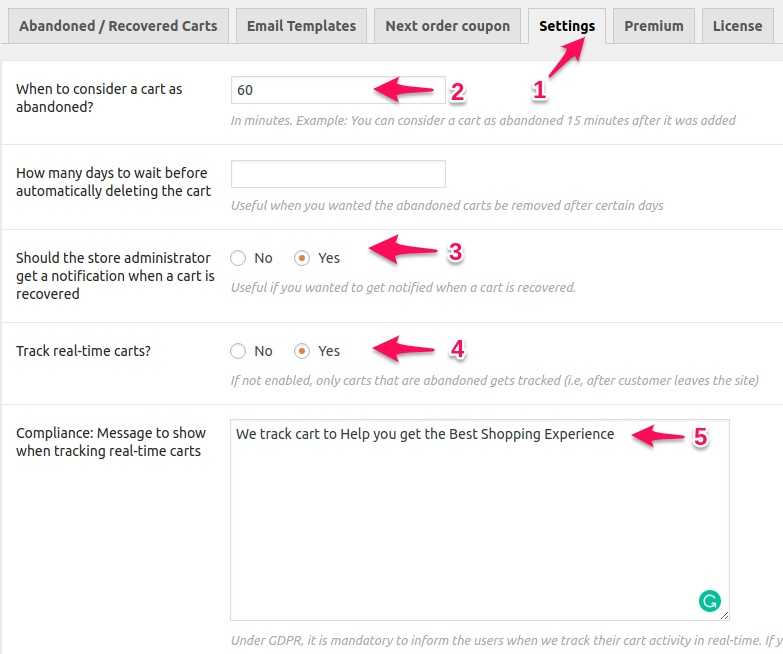Click inside the compliance message textarea

tap(479, 520)
